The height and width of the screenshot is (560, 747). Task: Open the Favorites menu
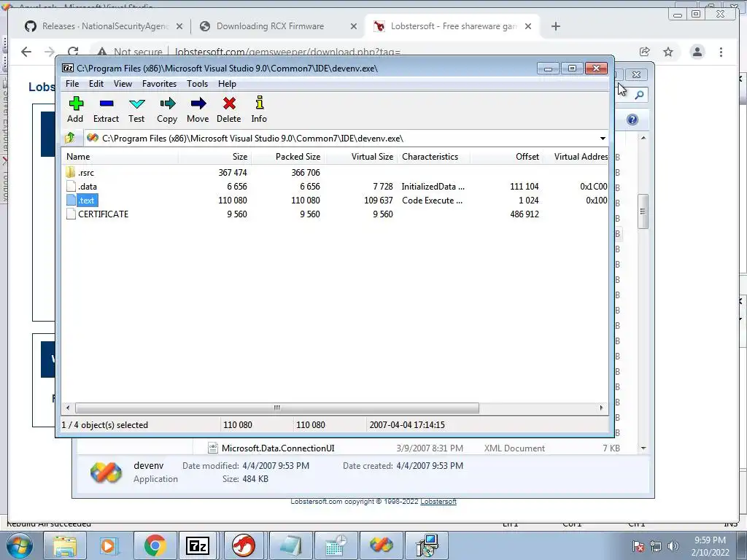tap(159, 84)
